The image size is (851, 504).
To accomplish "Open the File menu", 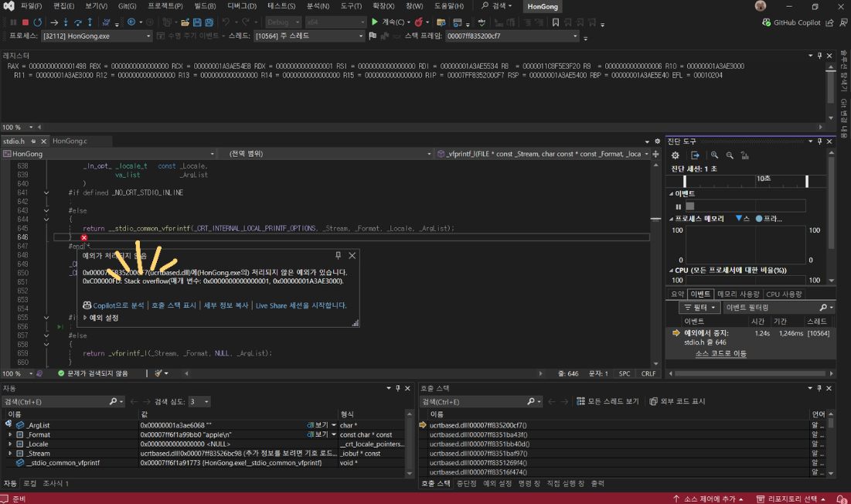I will (31, 6).
